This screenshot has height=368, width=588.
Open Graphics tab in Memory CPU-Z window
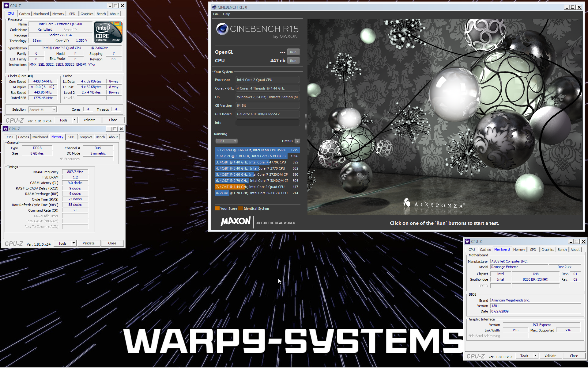(86, 137)
